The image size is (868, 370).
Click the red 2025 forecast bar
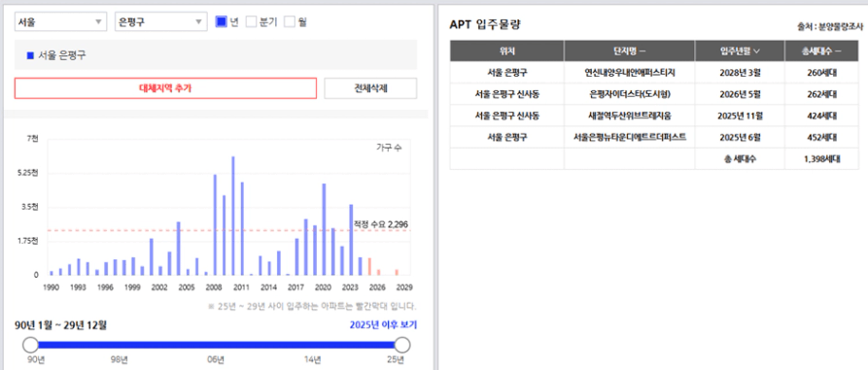pos(369,266)
